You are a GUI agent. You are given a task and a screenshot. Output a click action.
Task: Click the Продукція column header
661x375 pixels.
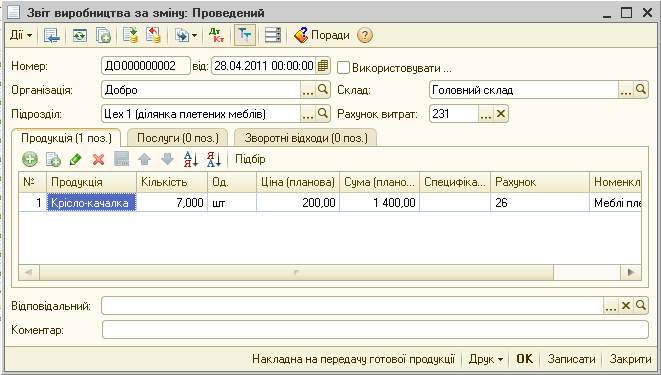(x=91, y=182)
